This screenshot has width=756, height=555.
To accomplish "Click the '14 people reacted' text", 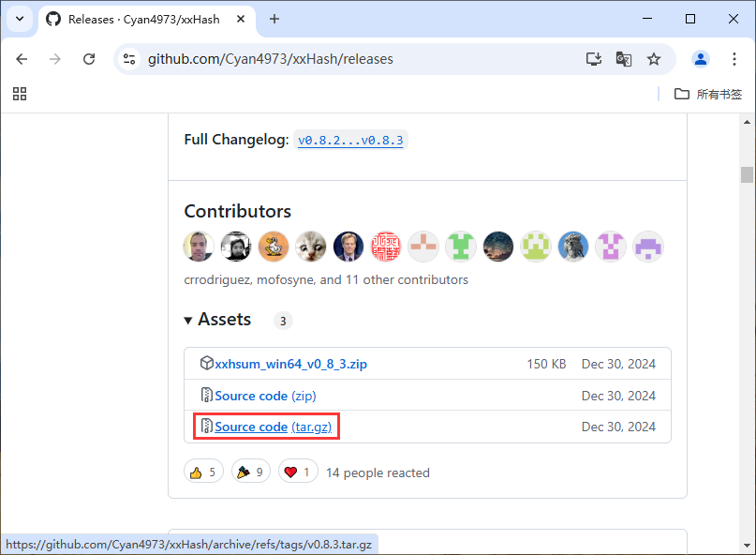I will coord(378,472).
